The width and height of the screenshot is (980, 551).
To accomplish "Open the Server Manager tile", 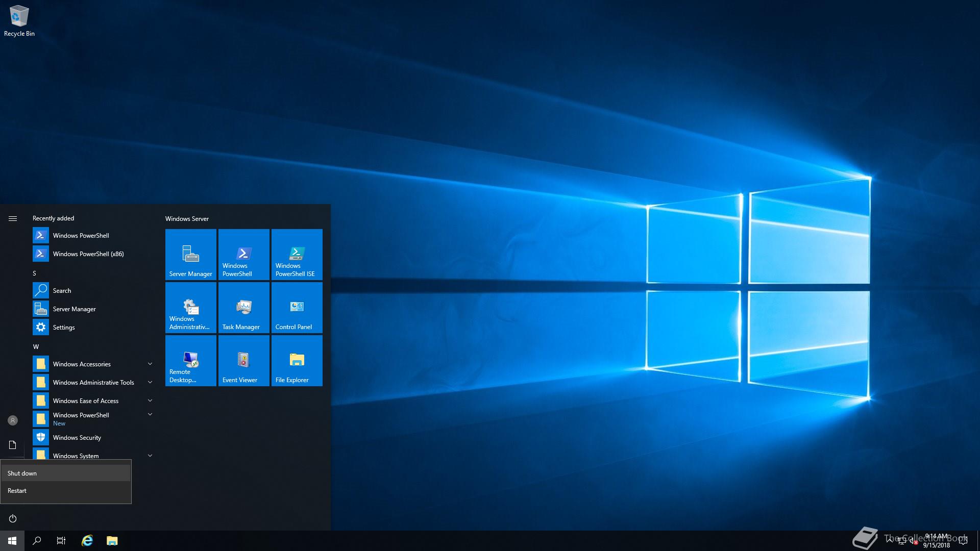I will (x=191, y=254).
